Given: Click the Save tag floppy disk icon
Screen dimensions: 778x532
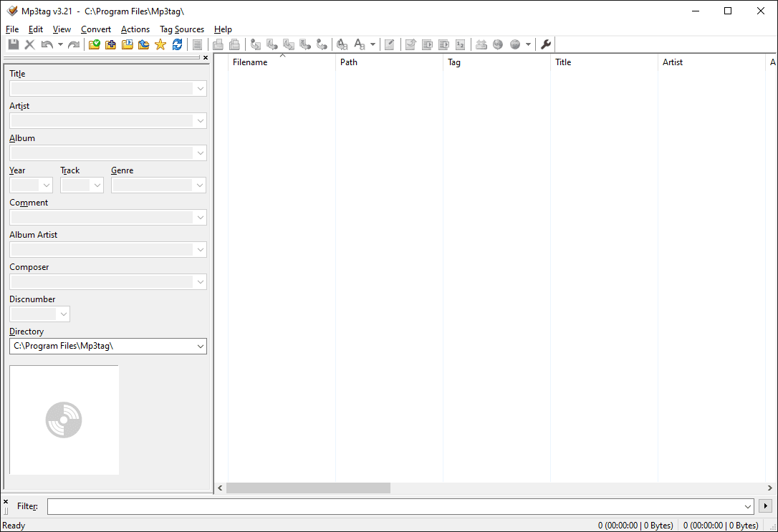Looking at the screenshot, I should [14, 44].
